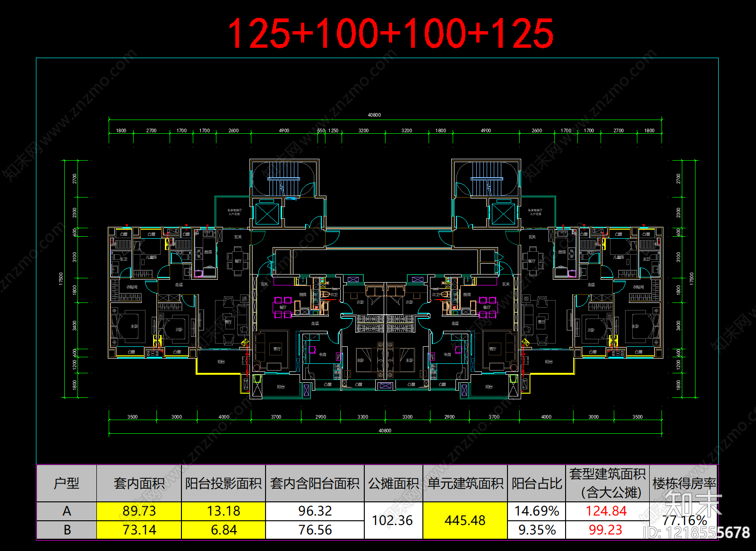
Task: Click the shared area value 102.36
Action: coord(393,520)
